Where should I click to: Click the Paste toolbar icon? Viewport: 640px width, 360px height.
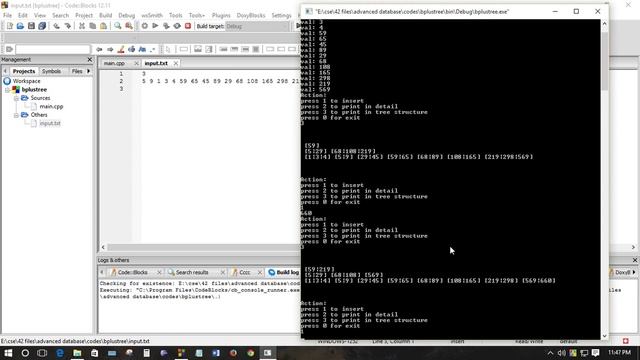(x=104, y=26)
